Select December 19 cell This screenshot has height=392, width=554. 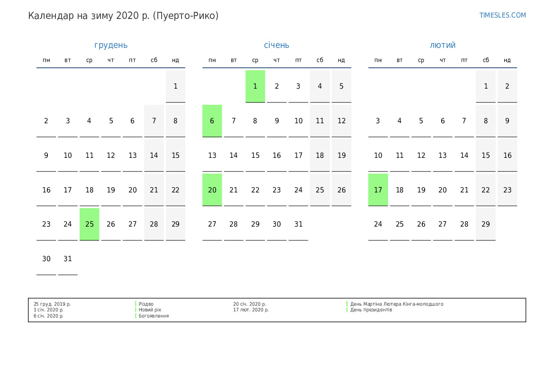(111, 190)
